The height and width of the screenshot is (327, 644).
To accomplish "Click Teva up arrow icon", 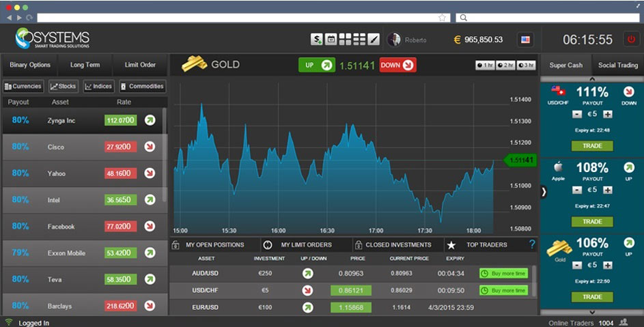I will [x=150, y=279].
